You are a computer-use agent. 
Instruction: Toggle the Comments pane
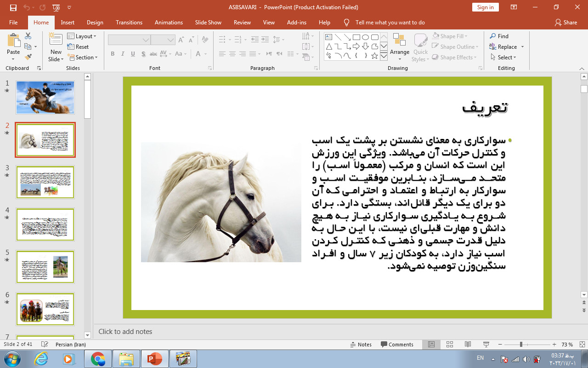(397, 345)
